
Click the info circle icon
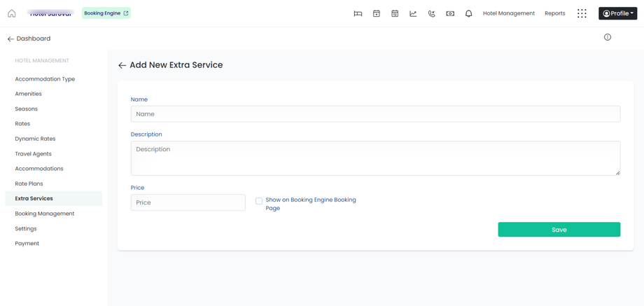pyautogui.click(x=608, y=37)
